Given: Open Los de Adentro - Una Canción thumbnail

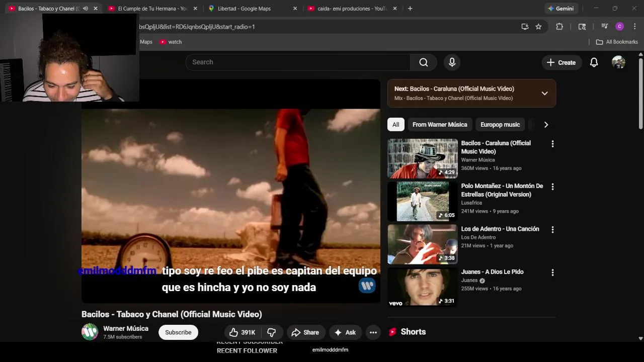Looking at the screenshot, I should (423, 244).
